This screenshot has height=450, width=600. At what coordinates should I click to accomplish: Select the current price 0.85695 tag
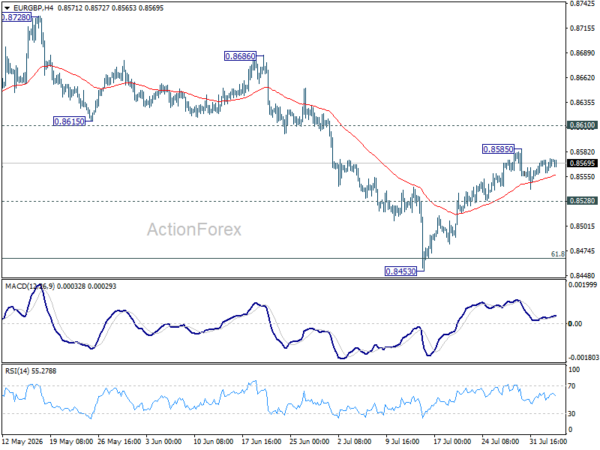[x=582, y=163]
